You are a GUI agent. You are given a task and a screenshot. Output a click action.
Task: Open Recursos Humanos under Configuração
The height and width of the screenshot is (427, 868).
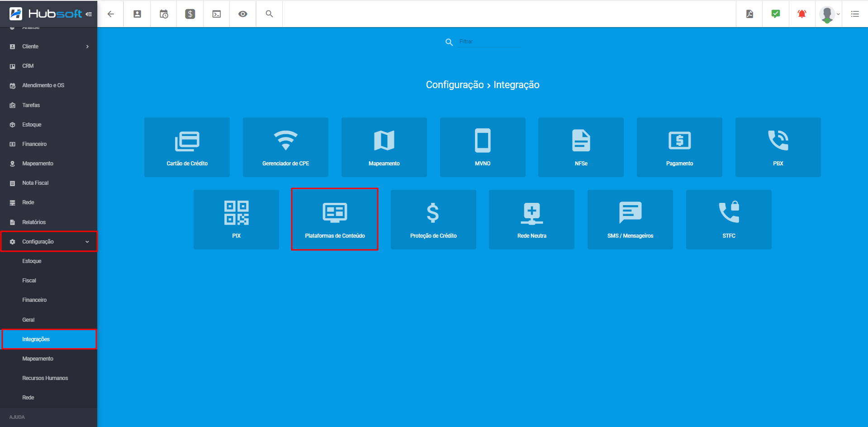[x=49, y=378]
